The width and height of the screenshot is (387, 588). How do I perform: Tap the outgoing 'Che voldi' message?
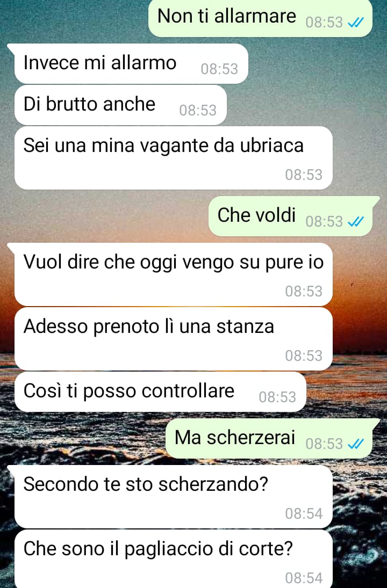pyautogui.click(x=291, y=216)
